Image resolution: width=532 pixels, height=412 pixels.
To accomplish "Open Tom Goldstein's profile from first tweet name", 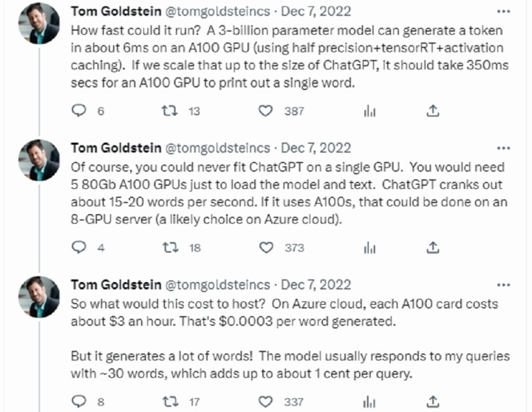I will pos(116,12).
